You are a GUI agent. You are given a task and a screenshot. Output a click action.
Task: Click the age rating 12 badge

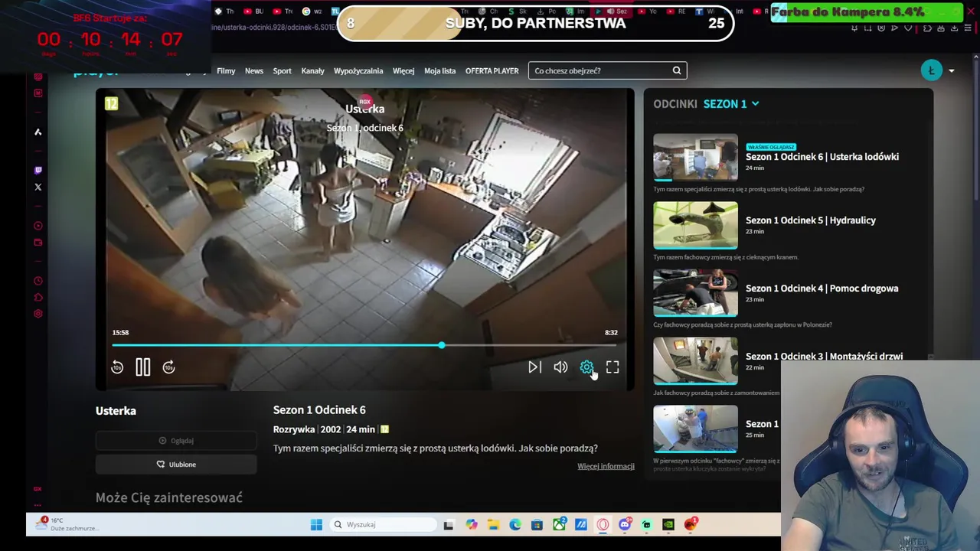(x=112, y=104)
